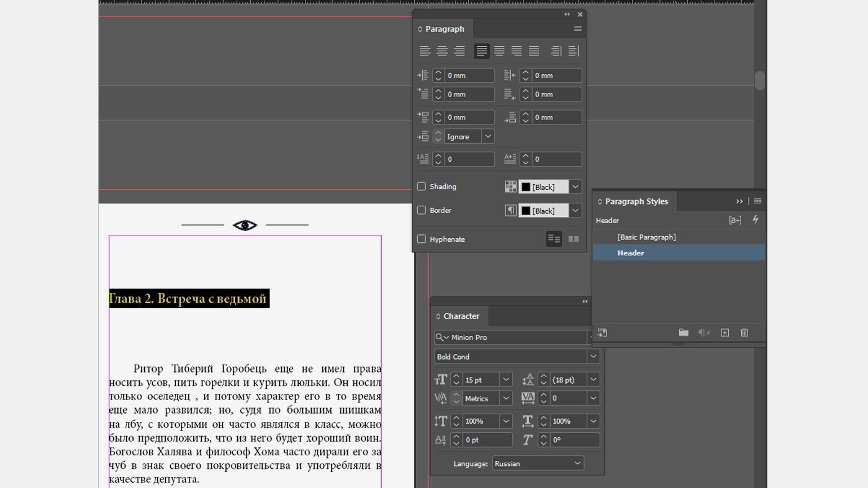Toggle the Hyphenate checkbox
The image size is (868, 488).
tap(422, 239)
